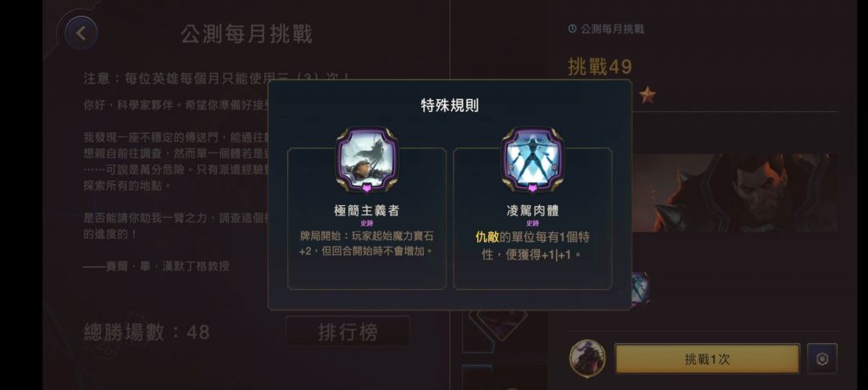Tap the 特殊規則 dialog heading
Viewport: 868px width, 390px height.
[449, 106]
